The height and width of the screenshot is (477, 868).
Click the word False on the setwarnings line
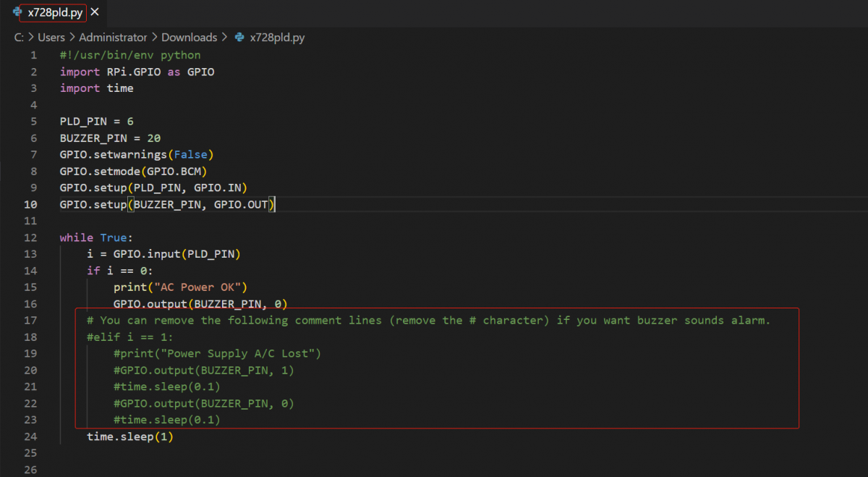click(x=191, y=154)
